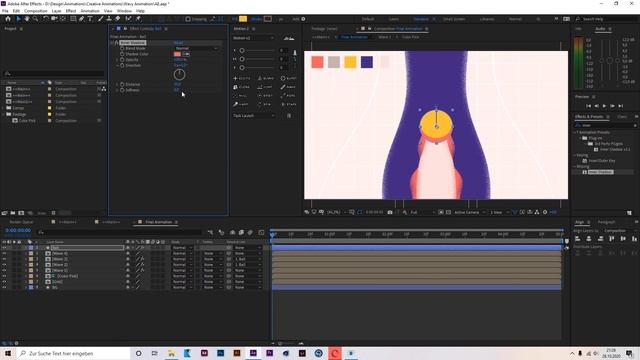Select the Pen tool
640x360 pixels.
[82, 19]
